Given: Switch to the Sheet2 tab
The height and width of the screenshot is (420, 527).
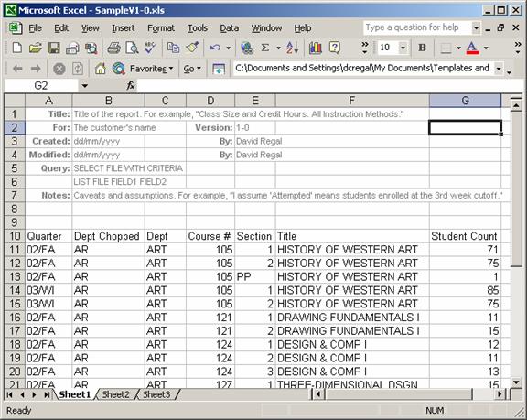Looking at the screenshot, I should pos(115,394).
